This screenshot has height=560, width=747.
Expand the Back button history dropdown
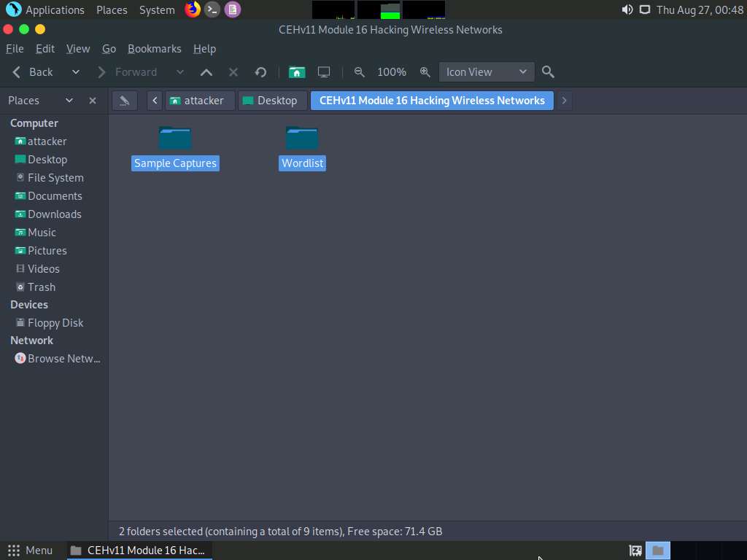pos(75,71)
